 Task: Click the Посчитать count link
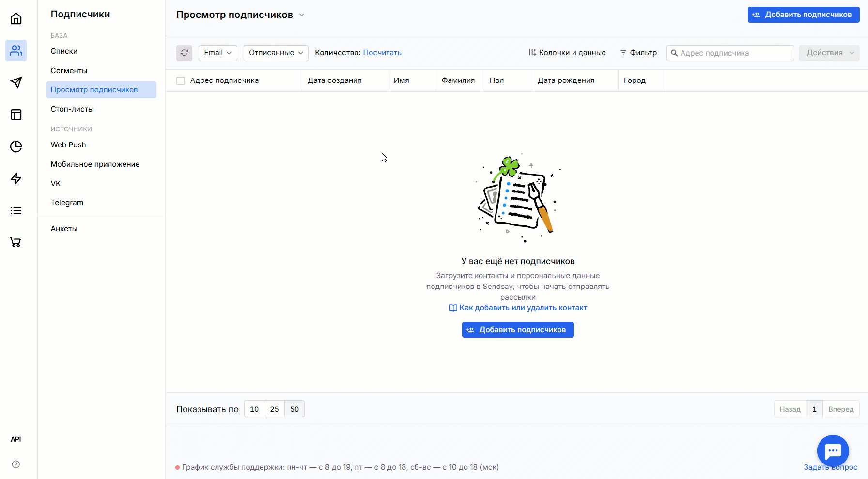382,53
